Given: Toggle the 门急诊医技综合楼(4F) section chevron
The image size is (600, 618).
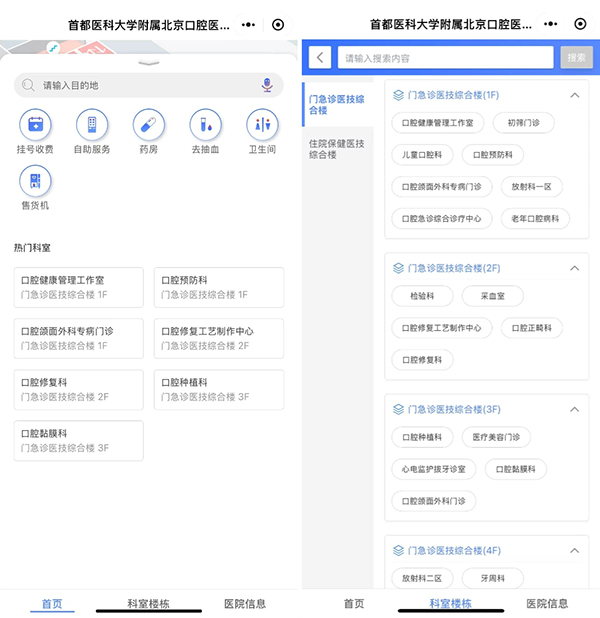Looking at the screenshot, I should click(574, 551).
